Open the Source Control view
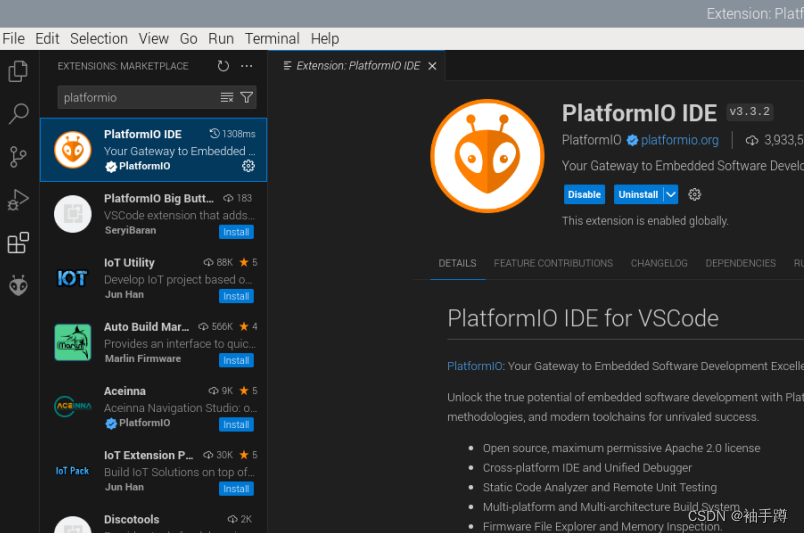Image resolution: width=804 pixels, height=533 pixels. click(x=18, y=156)
